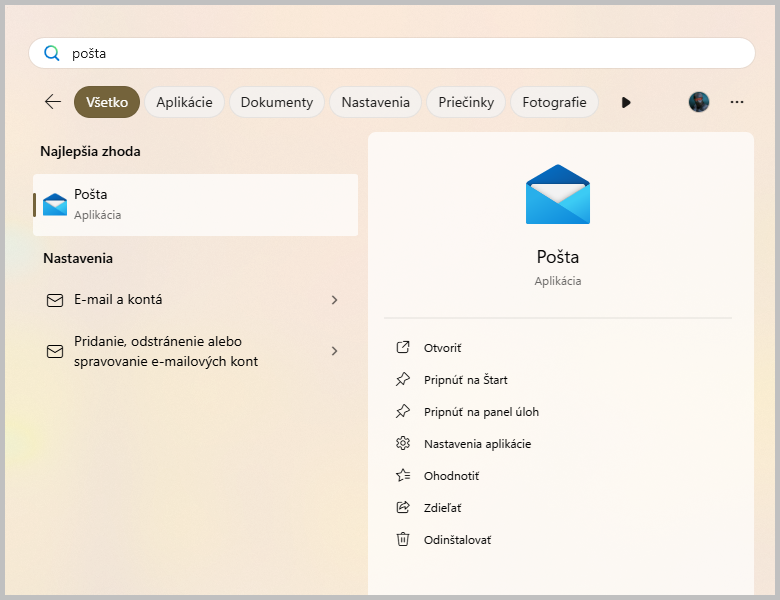Click the large Pošta envelope icon
This screenshot has height=600, width=780.
[x=558, y=195]
